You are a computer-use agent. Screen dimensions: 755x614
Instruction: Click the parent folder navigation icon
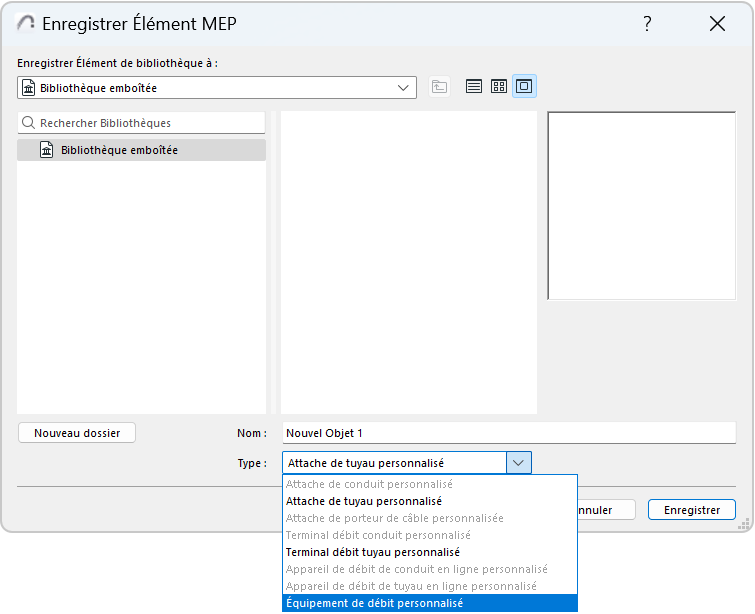click(x=439, y=87)
